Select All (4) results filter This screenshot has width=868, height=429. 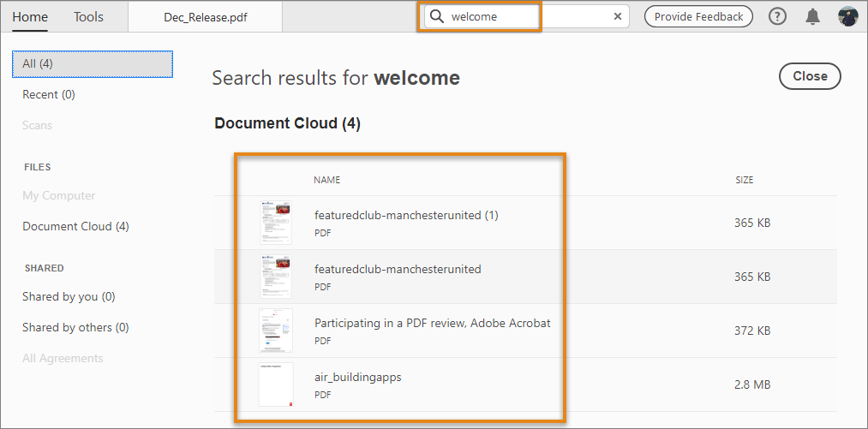(93, 63)
